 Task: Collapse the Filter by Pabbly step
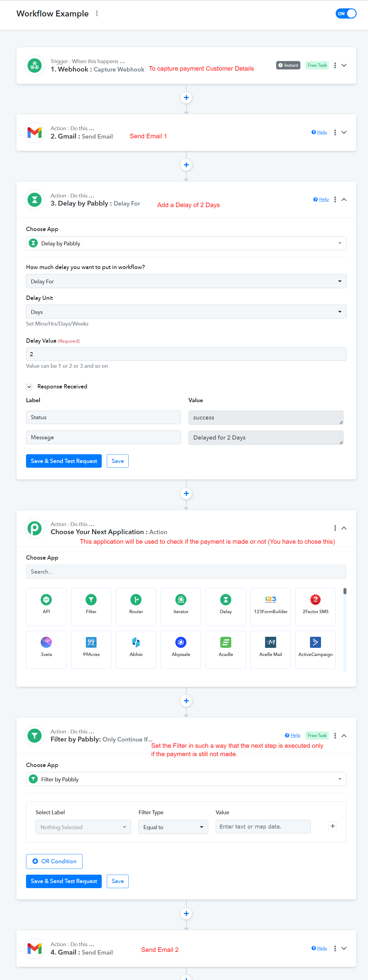pyautogui.click(x=344, y=736)
